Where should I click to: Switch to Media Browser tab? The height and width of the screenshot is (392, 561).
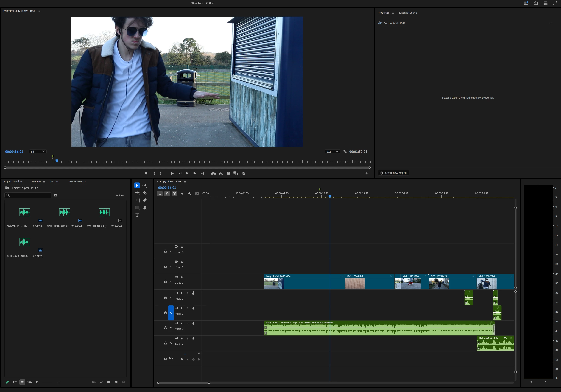pyautogui.click(x=77, y=181)
